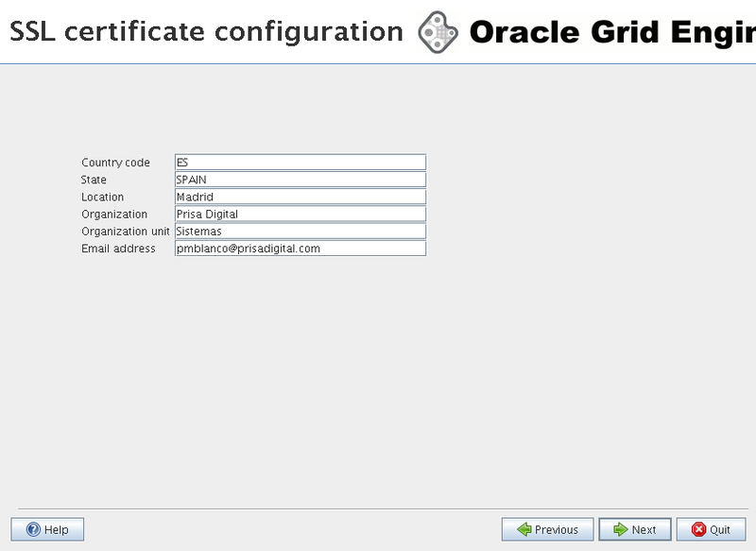This screenshot has width=756, height=551.
Task: Click the Organization unit field Sistemas
Action: click(x=301, y=232)
